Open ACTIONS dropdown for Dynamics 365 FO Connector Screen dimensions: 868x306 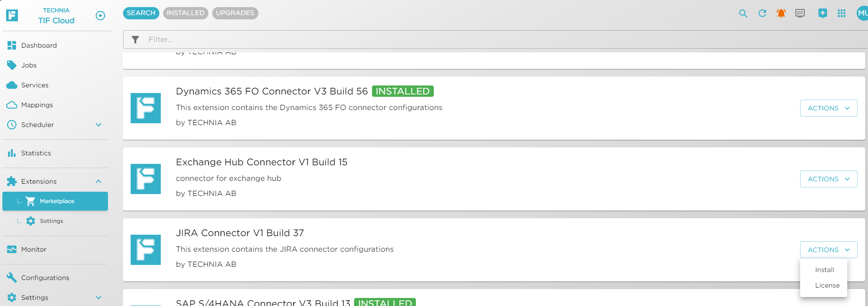[x=828, y=108]
